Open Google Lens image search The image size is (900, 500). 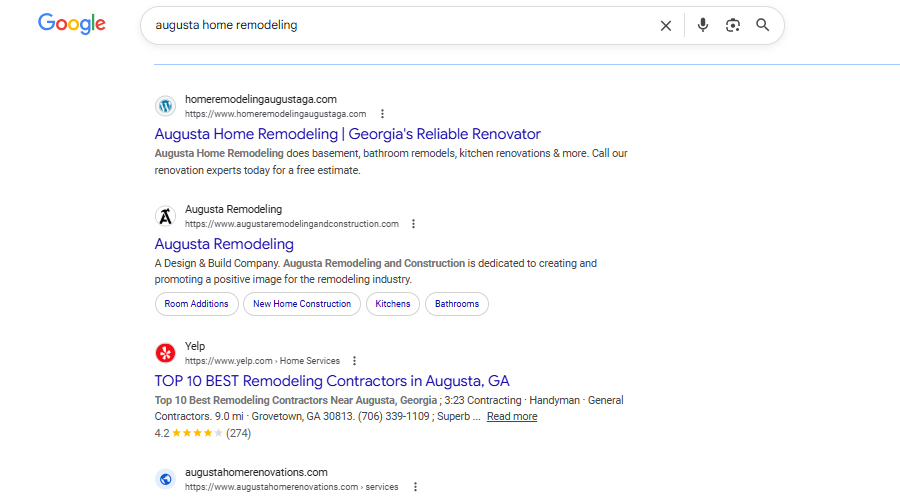733,26
